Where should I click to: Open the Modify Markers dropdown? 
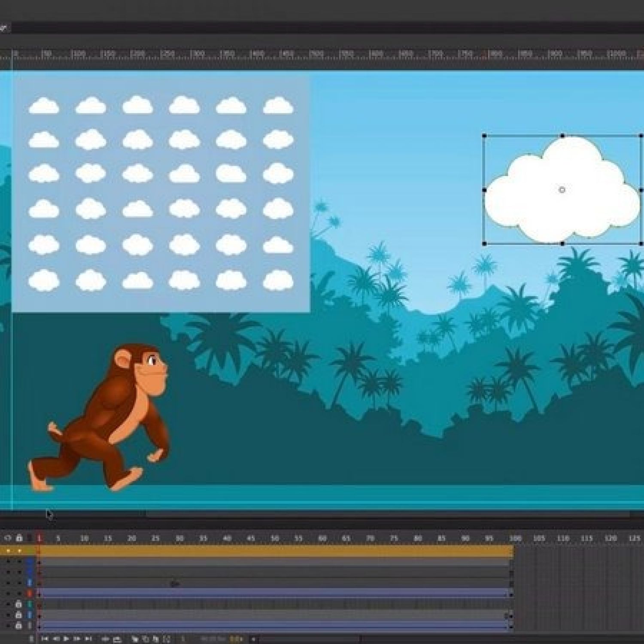point(167,639)
